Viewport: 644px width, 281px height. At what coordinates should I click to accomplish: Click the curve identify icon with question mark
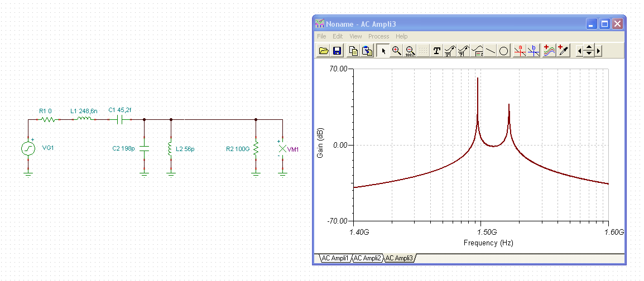click(x=464, y=51)
